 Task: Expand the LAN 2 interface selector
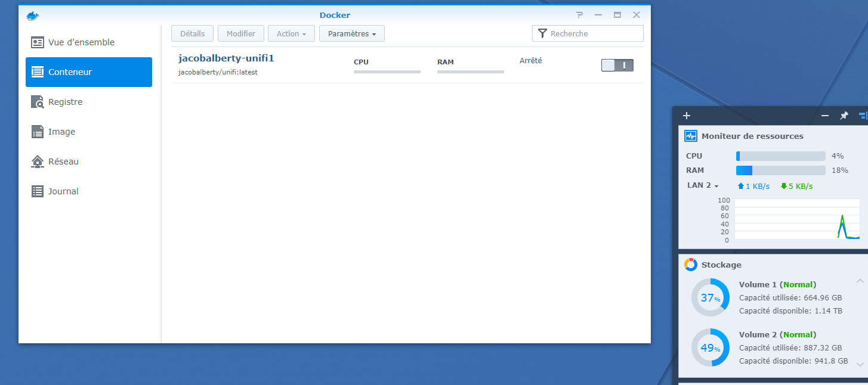tap(703, 185)
